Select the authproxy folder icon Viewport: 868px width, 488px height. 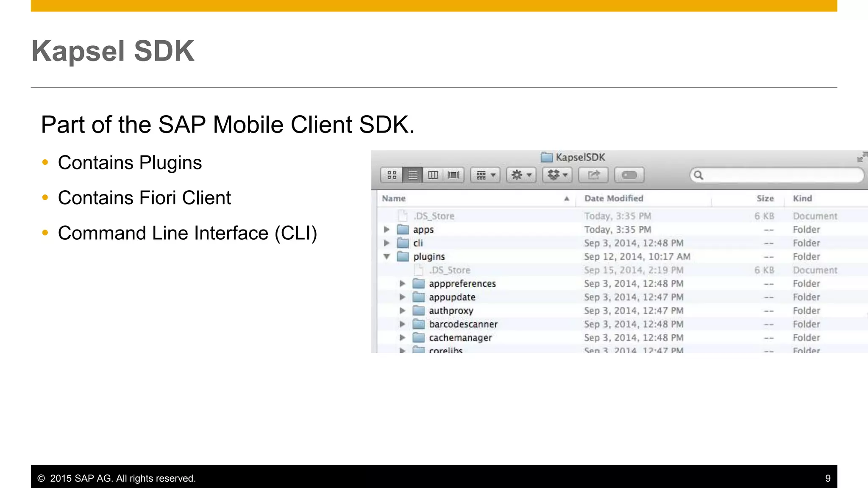[x=419, y=311]
